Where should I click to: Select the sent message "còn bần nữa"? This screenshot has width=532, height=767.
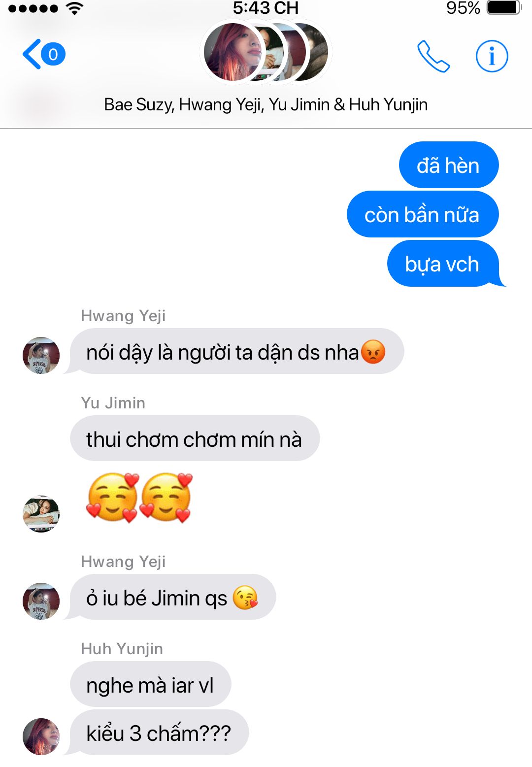(x=423, y=214)
